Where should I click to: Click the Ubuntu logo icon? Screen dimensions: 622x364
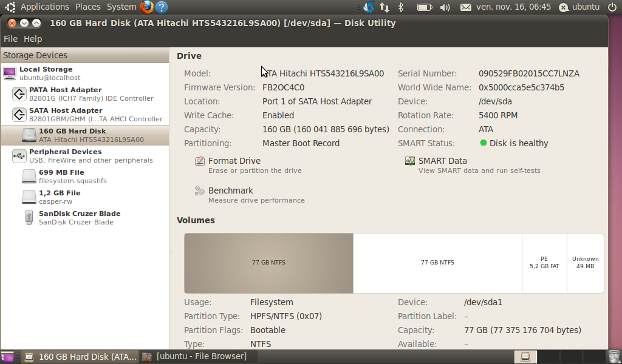pyautogui.click(x=10, y=7)
